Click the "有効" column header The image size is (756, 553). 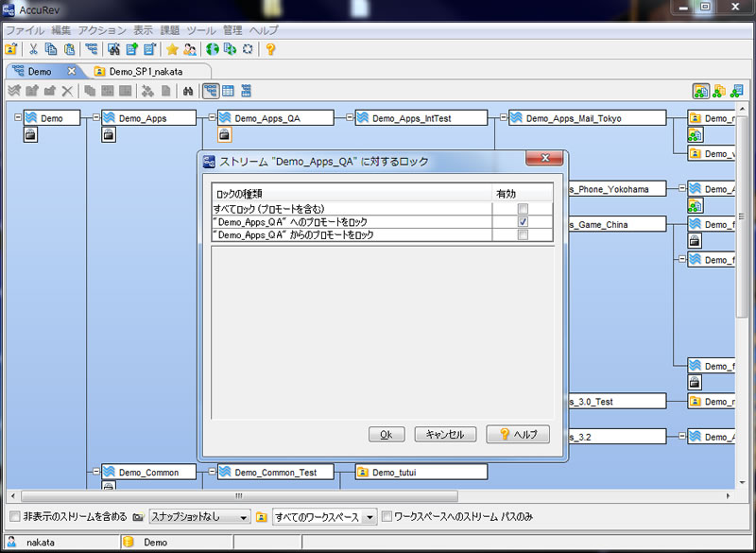(523, 194)
